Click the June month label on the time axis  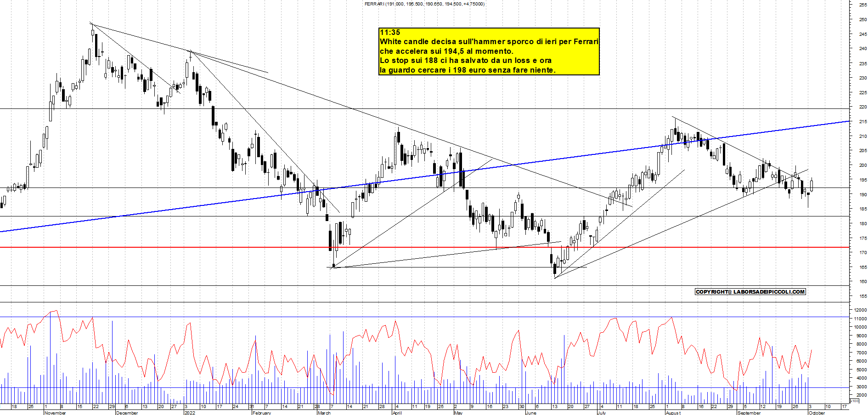point(531,413)
